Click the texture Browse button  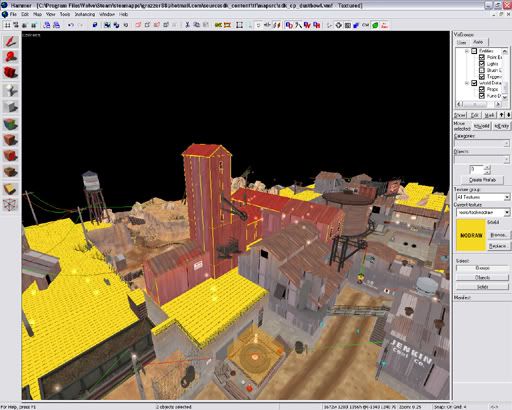pos(498,235)
